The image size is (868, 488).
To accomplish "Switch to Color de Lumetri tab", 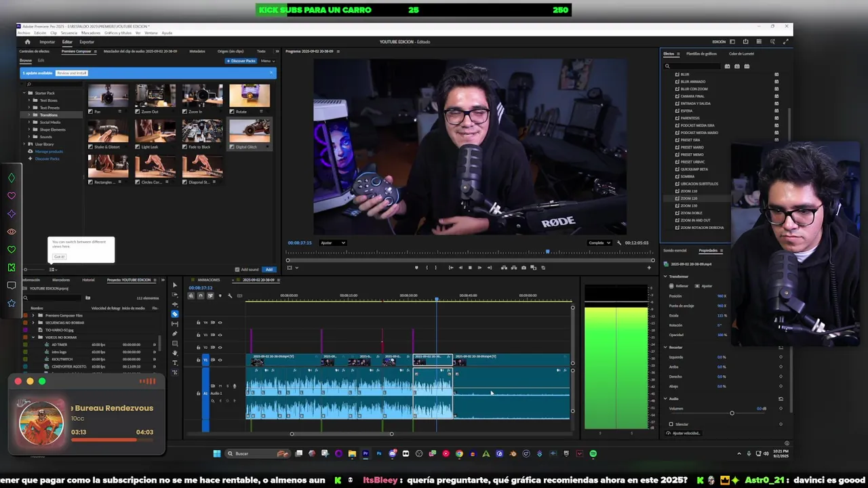I will click(x=741, y=54).
